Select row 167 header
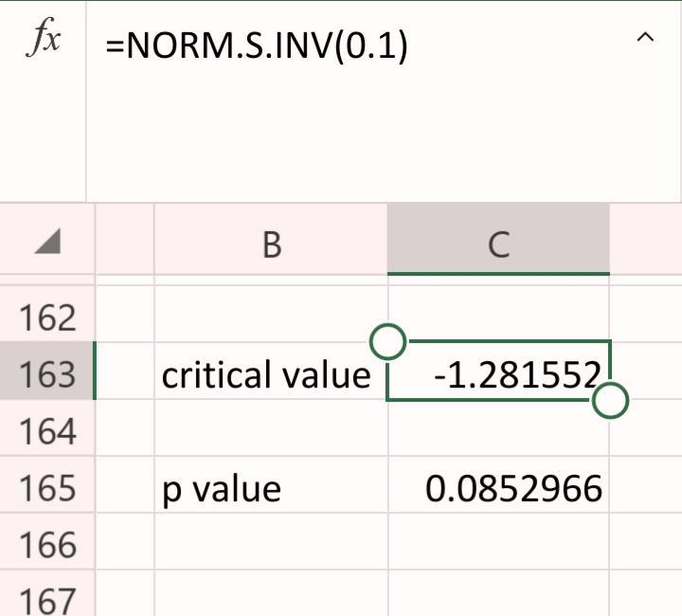 coord(47,597)
